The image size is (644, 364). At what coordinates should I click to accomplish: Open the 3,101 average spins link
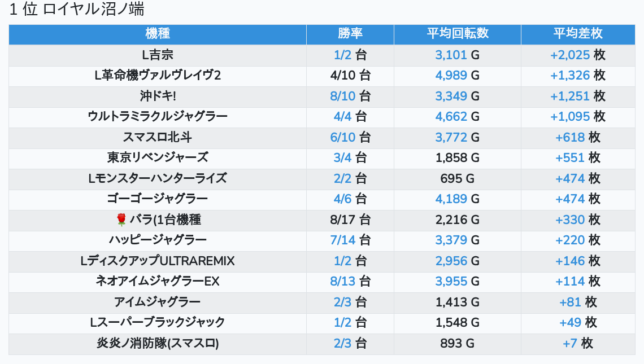coord(451,55)
